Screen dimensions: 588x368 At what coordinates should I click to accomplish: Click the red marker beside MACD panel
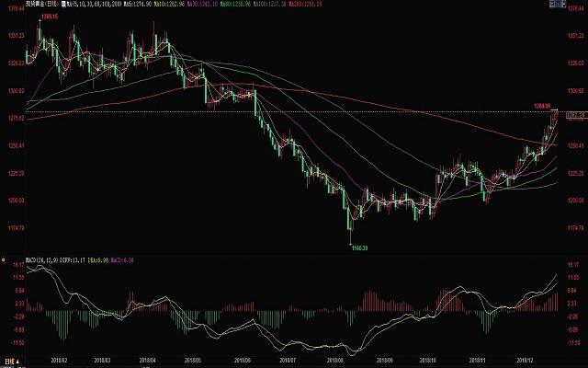3,260
